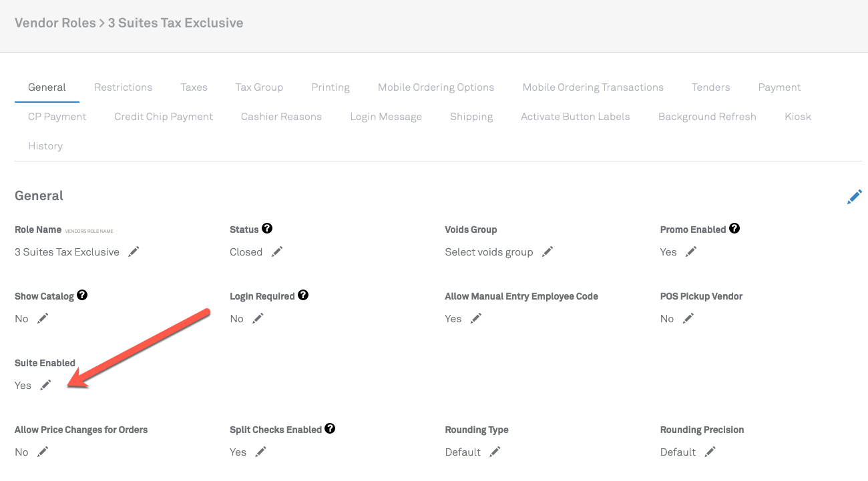Edit the Rounding Precision pencil icon
The height and width of the screenshot is (481, 868).
click(x=710, y=452)
